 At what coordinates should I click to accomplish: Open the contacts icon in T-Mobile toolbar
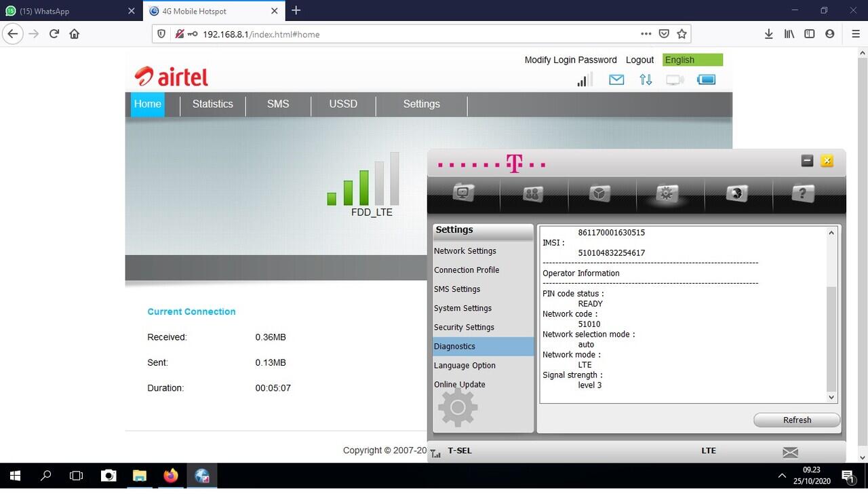pos(533,194)
